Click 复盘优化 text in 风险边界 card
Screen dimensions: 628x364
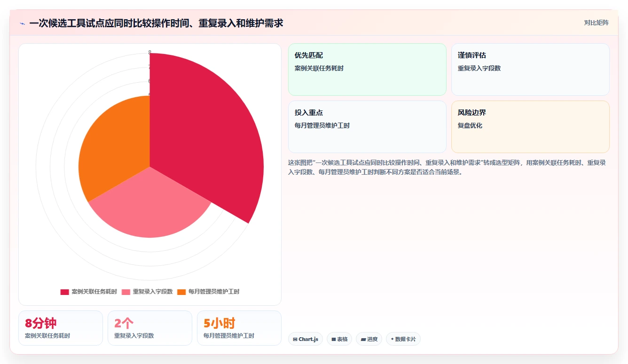coord(470,125)
